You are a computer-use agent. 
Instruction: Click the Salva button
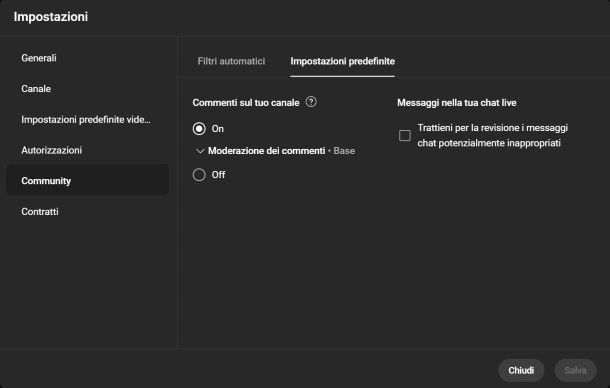point(575,370)
